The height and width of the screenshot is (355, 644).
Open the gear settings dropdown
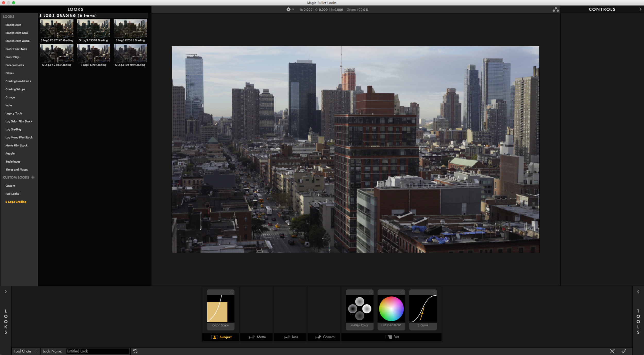click(x=290, y=10)
